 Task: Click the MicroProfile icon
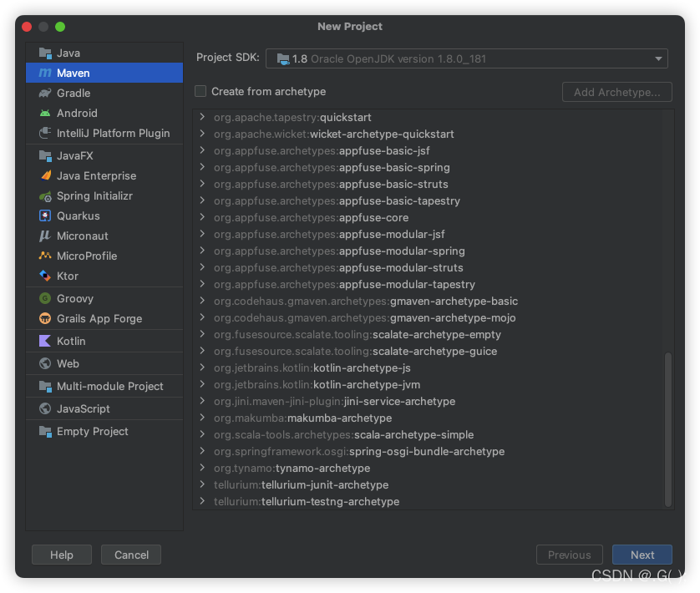[45, 256]
